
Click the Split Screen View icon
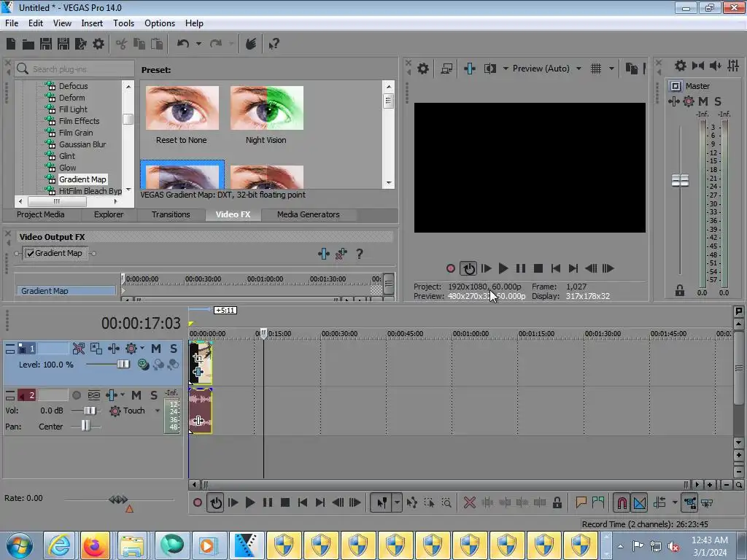point(489,69)
